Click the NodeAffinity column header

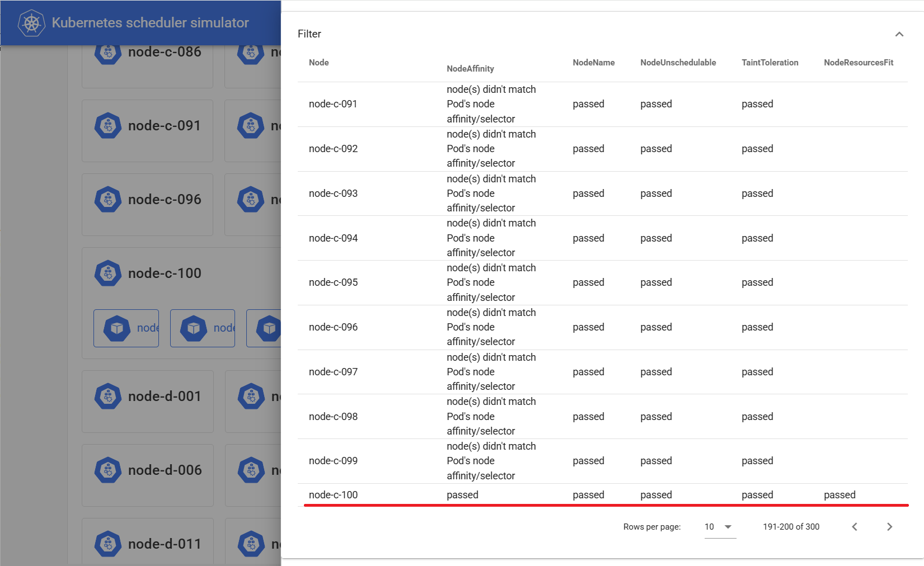pyautogui.click(x=470, y=69)
